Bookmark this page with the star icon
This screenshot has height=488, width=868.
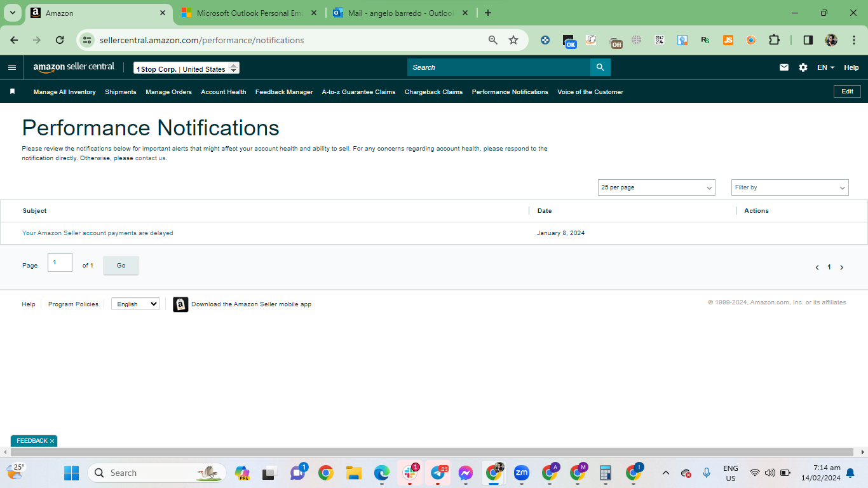[x=513, y=40]
